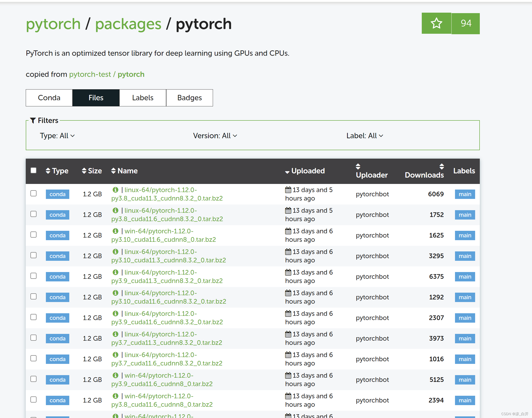Open linux-64 pytorch-1.12.0 py3.7_cuda11.6 file link
The image size is (532, 418).
[167, 359]
